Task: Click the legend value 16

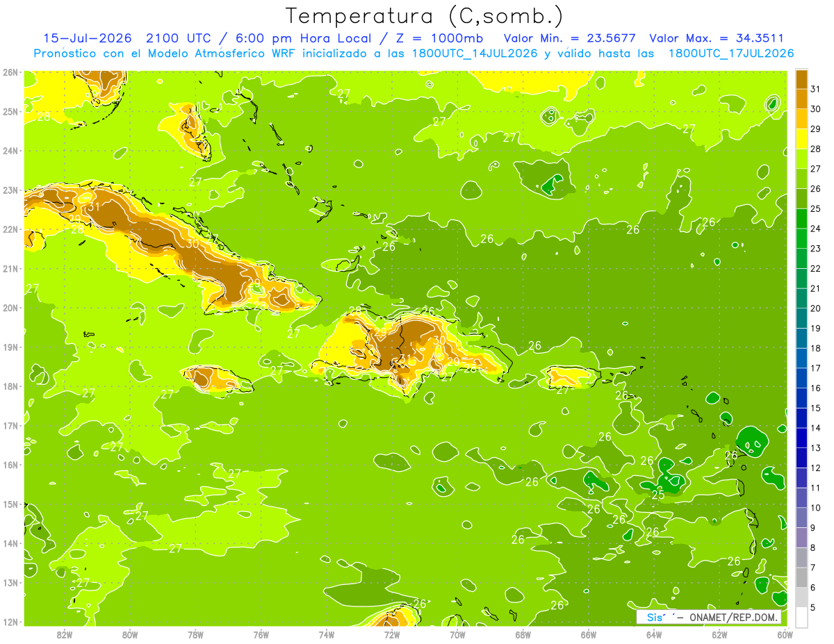Action: (x=816, y=388)
